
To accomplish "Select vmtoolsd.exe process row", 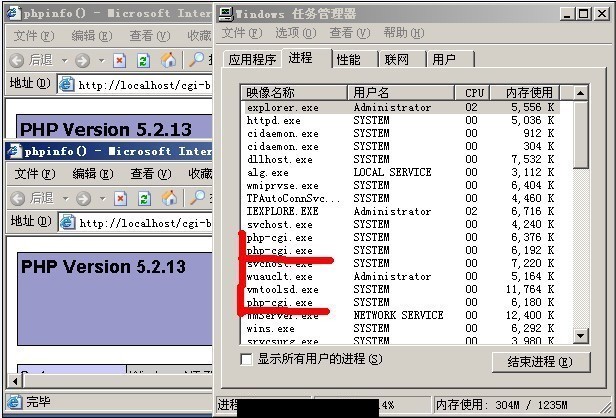I will tap(400, 290).
